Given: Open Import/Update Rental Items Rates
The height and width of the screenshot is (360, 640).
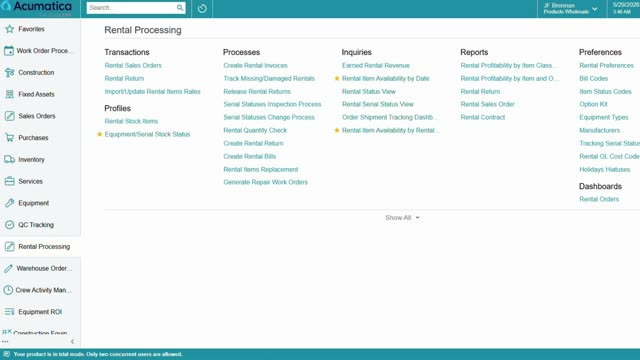Looking at the screenshot, I should click(x=152, y=91).
